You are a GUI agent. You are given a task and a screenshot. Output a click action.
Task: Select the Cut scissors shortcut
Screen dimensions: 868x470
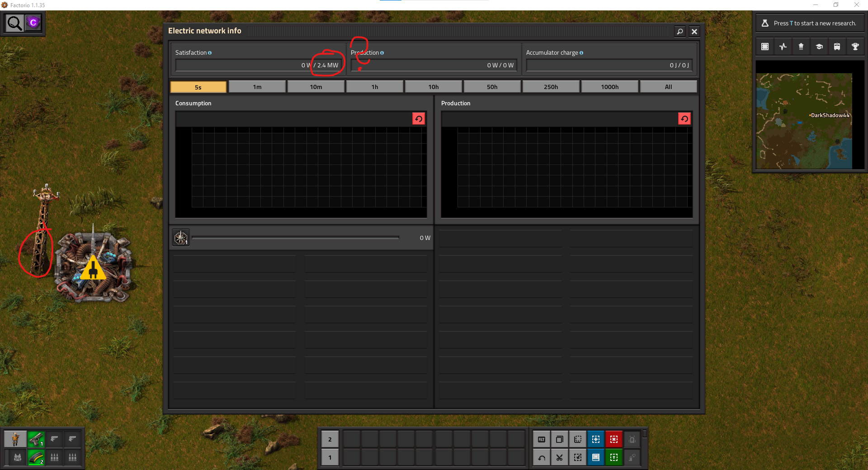[560, 457]
